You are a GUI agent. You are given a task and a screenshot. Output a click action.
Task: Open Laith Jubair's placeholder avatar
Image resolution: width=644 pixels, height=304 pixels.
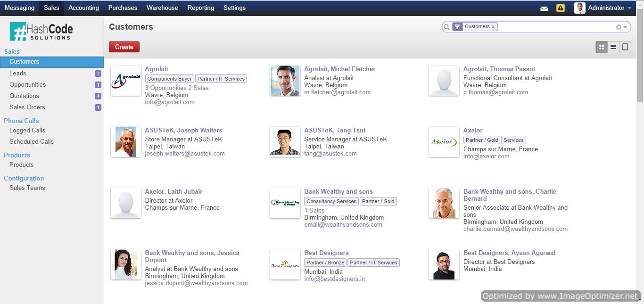point(126,203)
